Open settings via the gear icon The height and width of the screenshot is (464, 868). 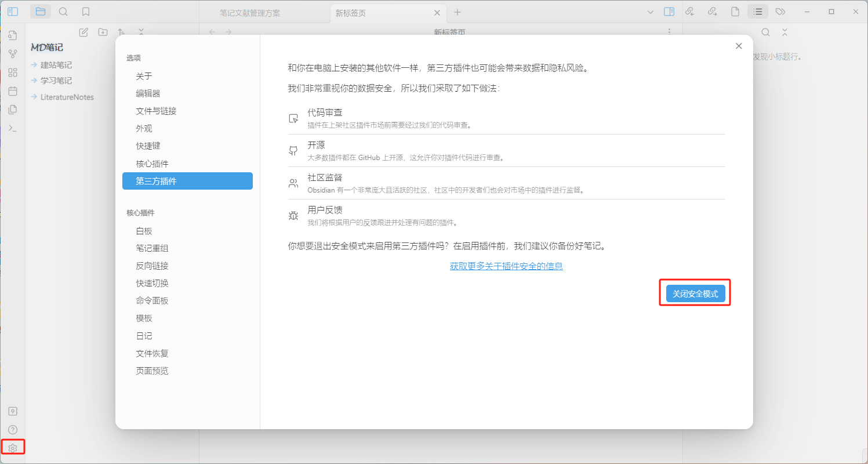coord(13,448)
